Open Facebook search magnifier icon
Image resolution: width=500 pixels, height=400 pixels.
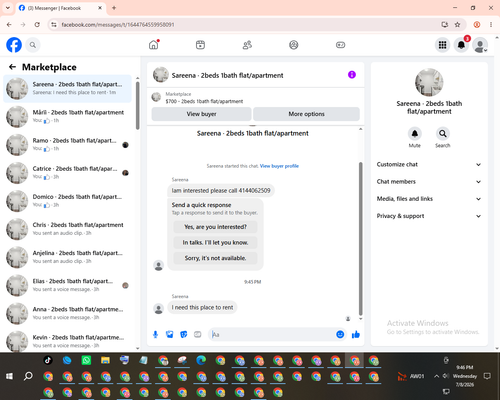click(33, 45)
